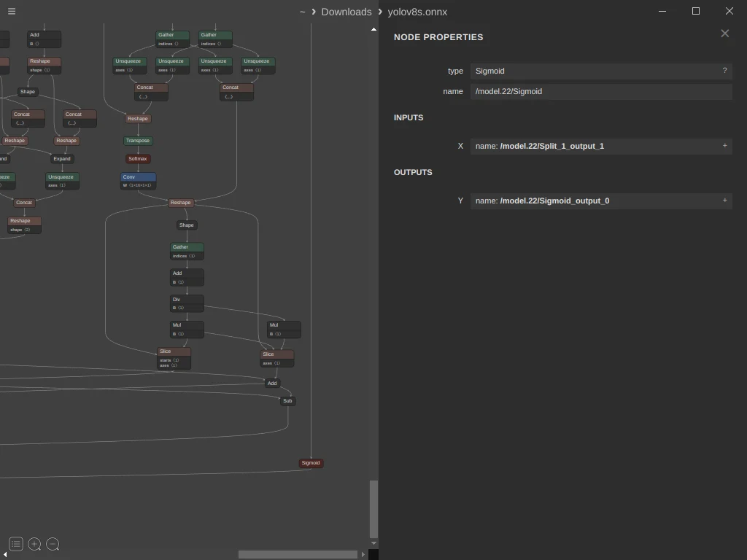Select the Slice node below right Mul
Image resolution: width=747 pixels, height=560 pixels.
276,358
